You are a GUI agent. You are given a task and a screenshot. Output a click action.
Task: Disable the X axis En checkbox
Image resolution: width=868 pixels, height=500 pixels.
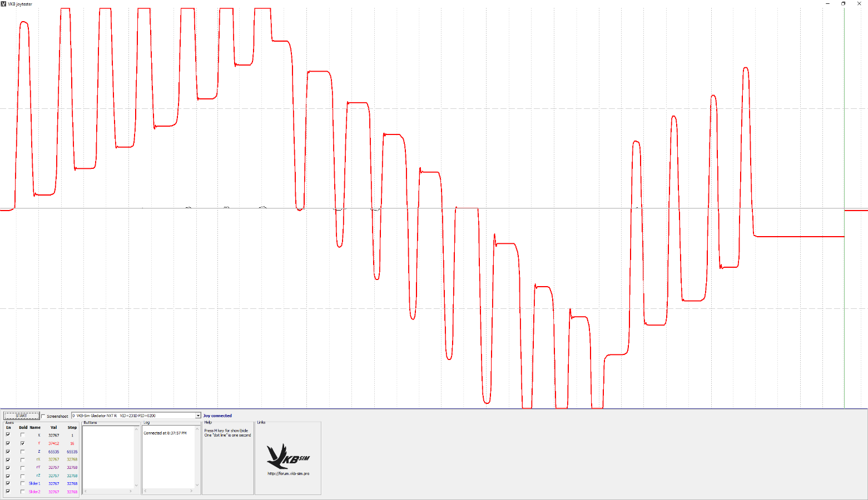click(x=8, y=435)
